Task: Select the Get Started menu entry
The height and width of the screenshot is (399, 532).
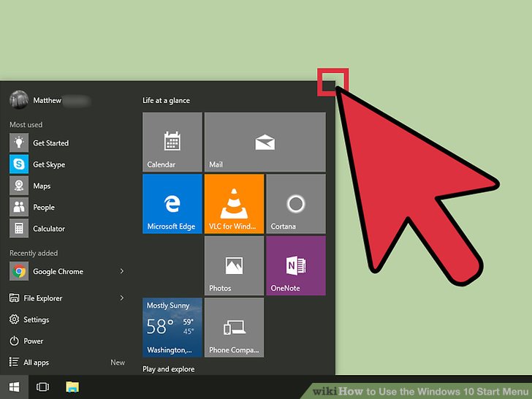Action: point(51,142)
